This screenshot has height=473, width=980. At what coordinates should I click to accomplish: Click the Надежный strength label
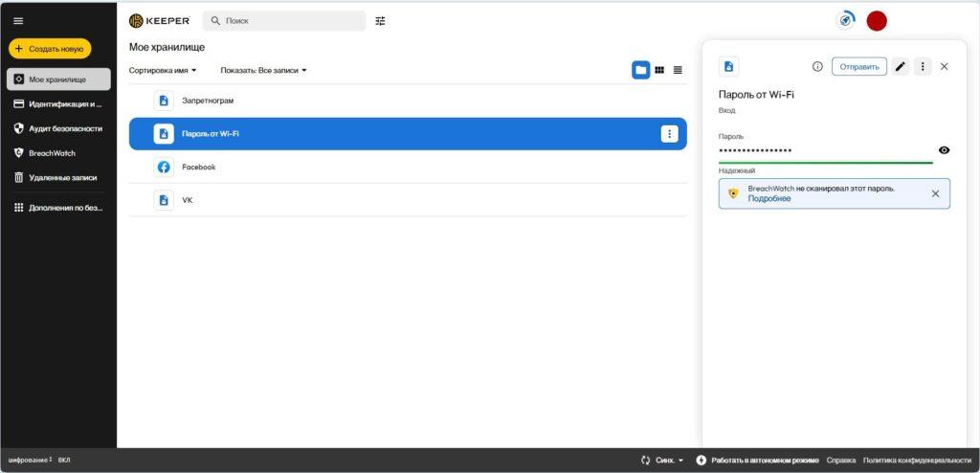point(737,170)
